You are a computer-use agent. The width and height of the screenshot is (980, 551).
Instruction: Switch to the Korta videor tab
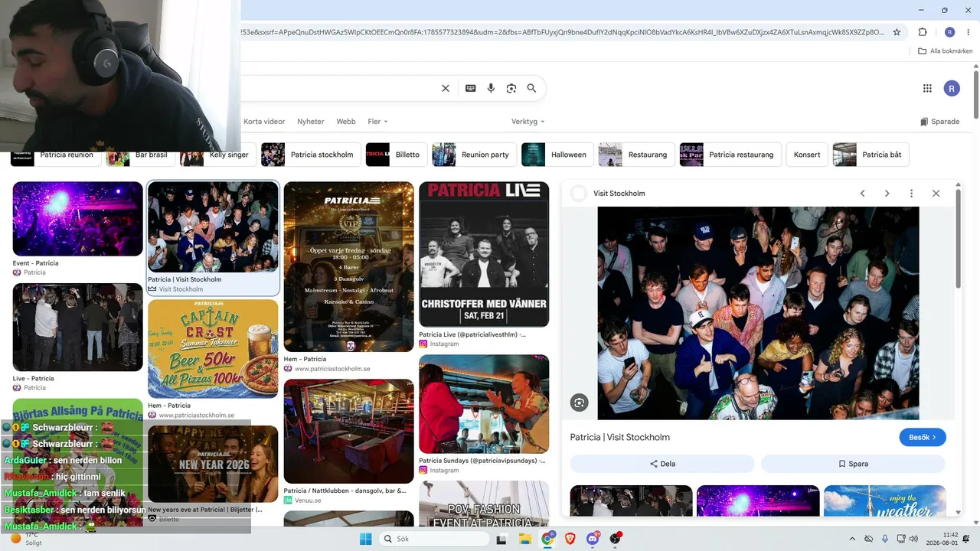[264, 122]
